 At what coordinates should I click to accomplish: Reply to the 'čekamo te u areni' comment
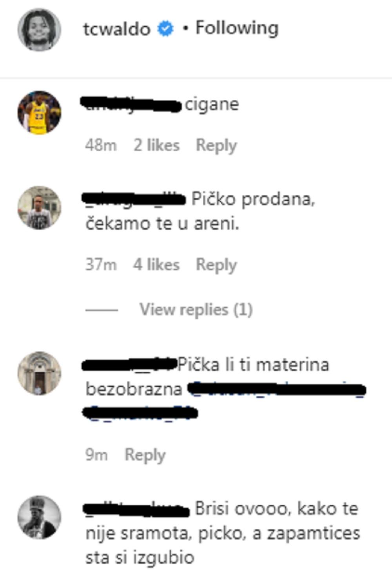point(216,265)
